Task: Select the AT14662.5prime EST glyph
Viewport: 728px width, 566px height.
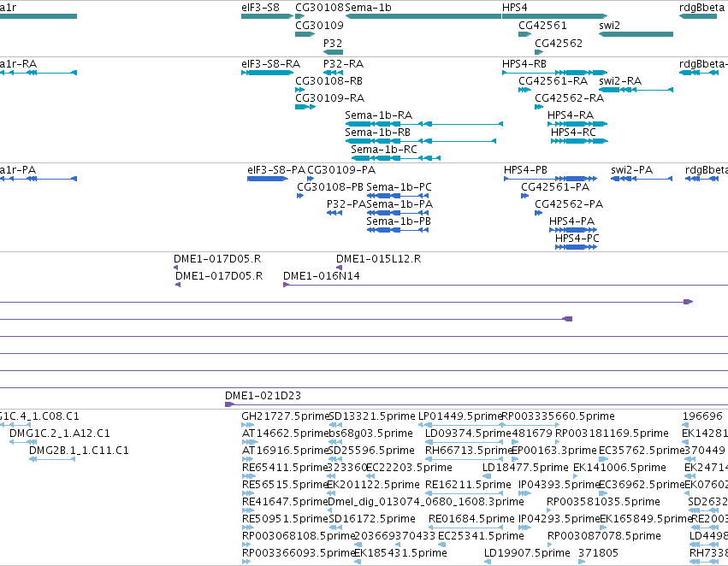Action: pos(250,442)
